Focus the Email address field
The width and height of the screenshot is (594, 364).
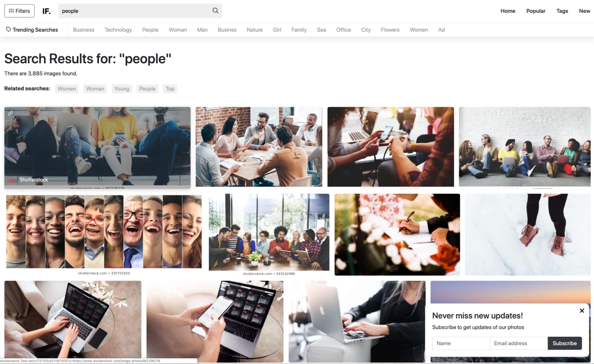(518, 343)
